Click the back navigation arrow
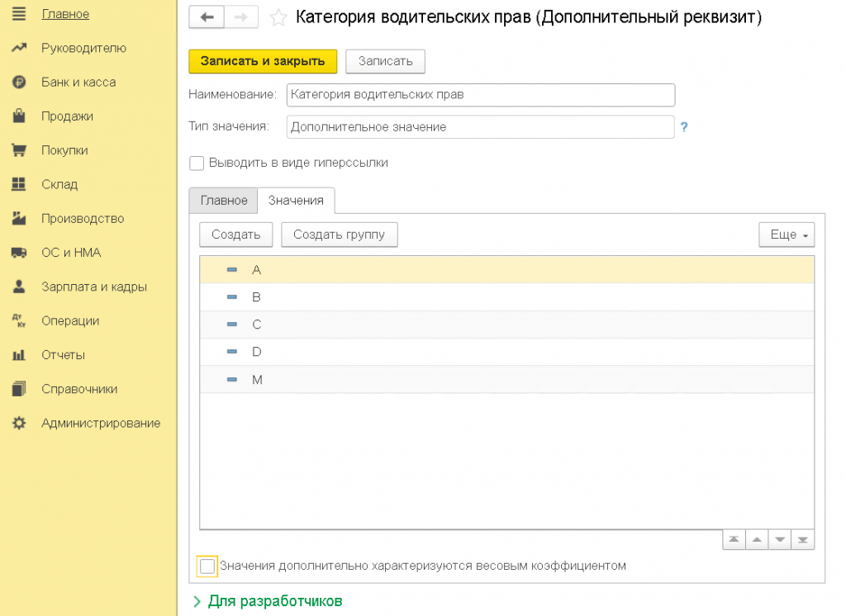 click(207, 17)
